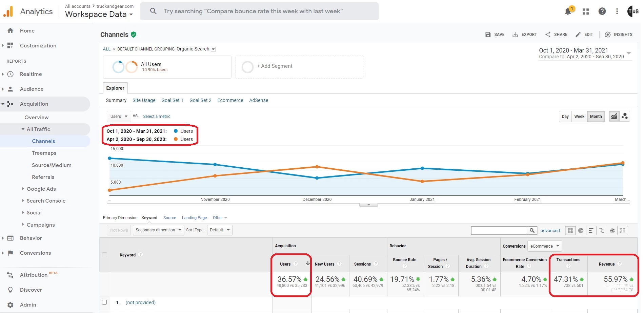The width and height of the screenshot is (644, 313).
Task: Set chart granularity to Month
Action: click(596, 117)
